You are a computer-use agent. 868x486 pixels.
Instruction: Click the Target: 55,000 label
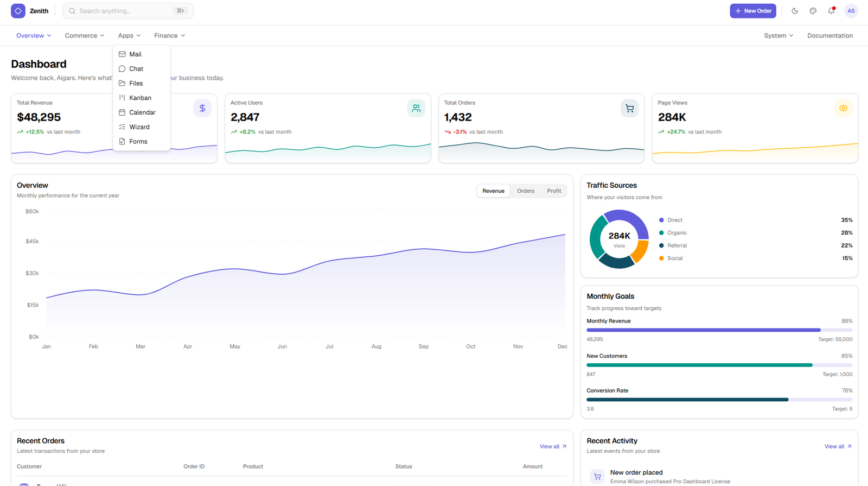pyautogui.click(x=835, y=339)
